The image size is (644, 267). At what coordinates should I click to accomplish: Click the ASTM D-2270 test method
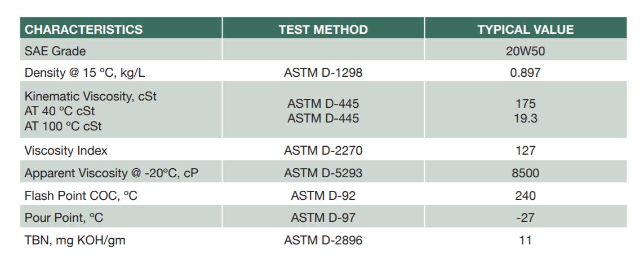[x=323, y=151]
